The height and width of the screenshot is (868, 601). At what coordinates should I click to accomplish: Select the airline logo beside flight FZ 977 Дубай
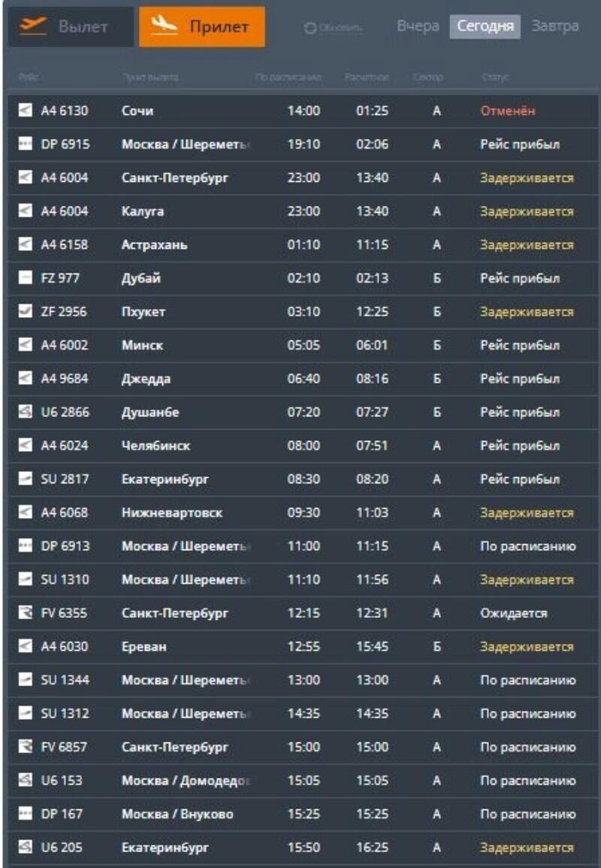click(x=26, y=277)
